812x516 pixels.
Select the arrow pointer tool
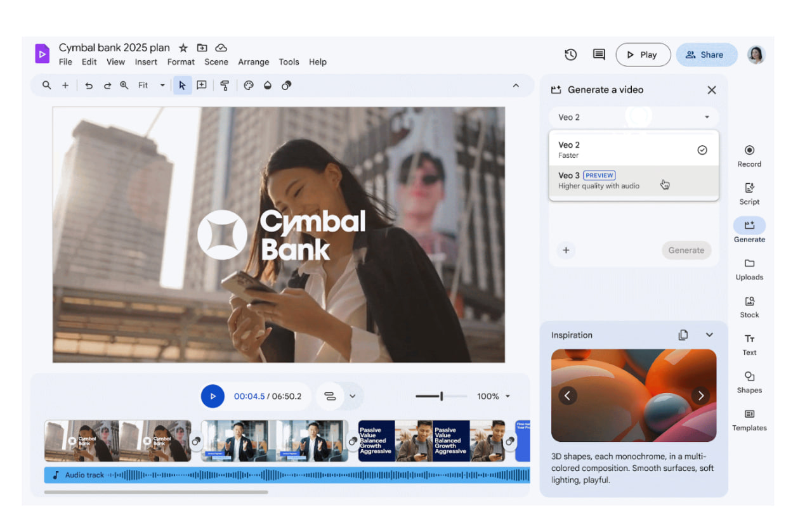click(x=182, y=85)
